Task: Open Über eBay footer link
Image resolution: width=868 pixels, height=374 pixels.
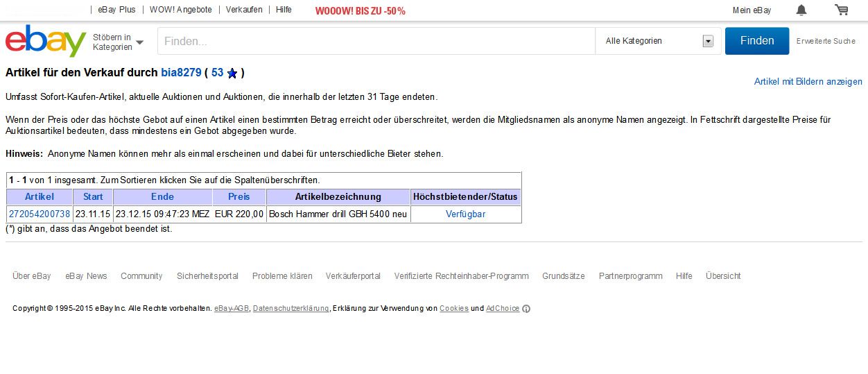Action: [32, 275]
